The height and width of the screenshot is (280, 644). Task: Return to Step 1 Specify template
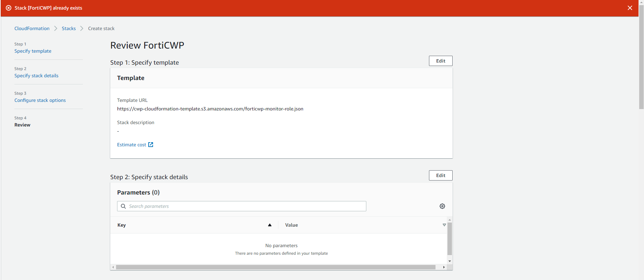click(x=33, y=51)
